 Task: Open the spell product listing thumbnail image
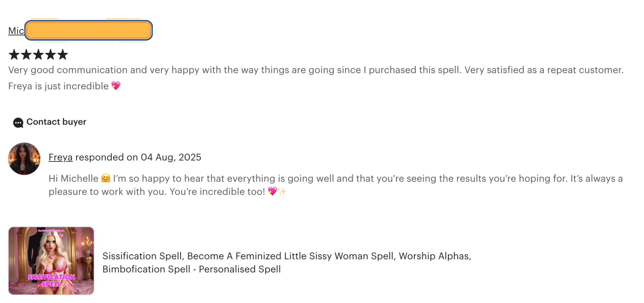pos(51,260)
